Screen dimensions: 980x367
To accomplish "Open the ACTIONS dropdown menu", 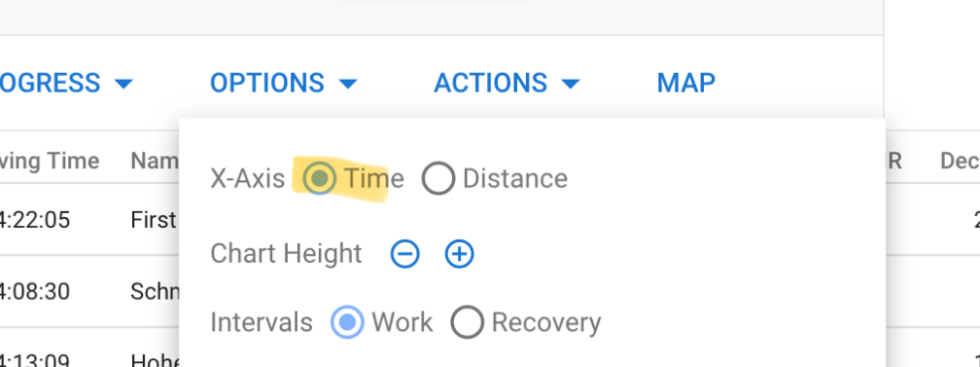I will (x=507, y=83).
